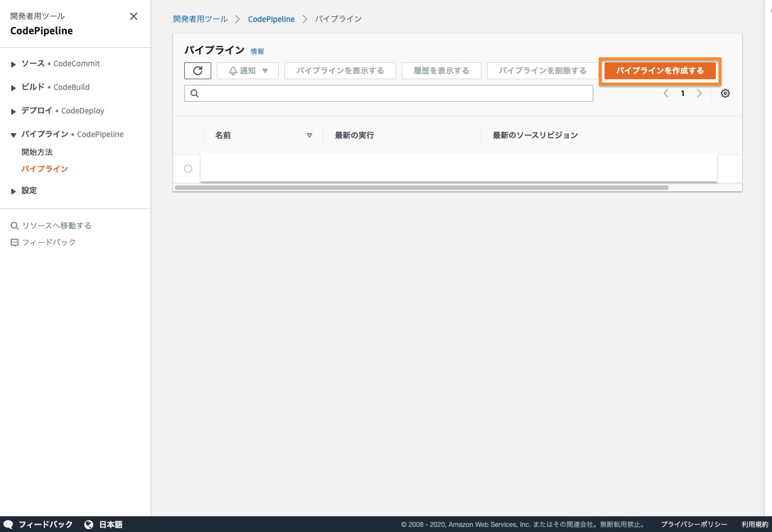This screenshot has width=772, height=532.
Task: Click the next page arrow icon
Action: pos(700,93)
